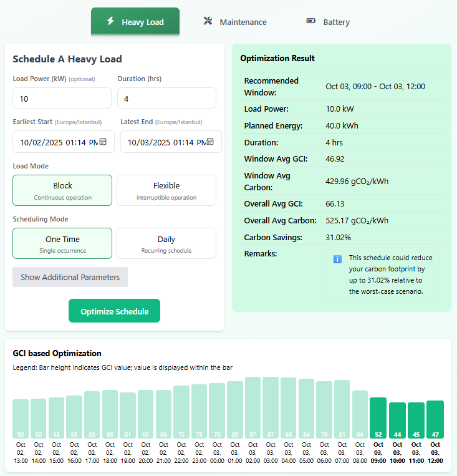
Task: Click the Maintenance tools icon
Action: (208, 21)
